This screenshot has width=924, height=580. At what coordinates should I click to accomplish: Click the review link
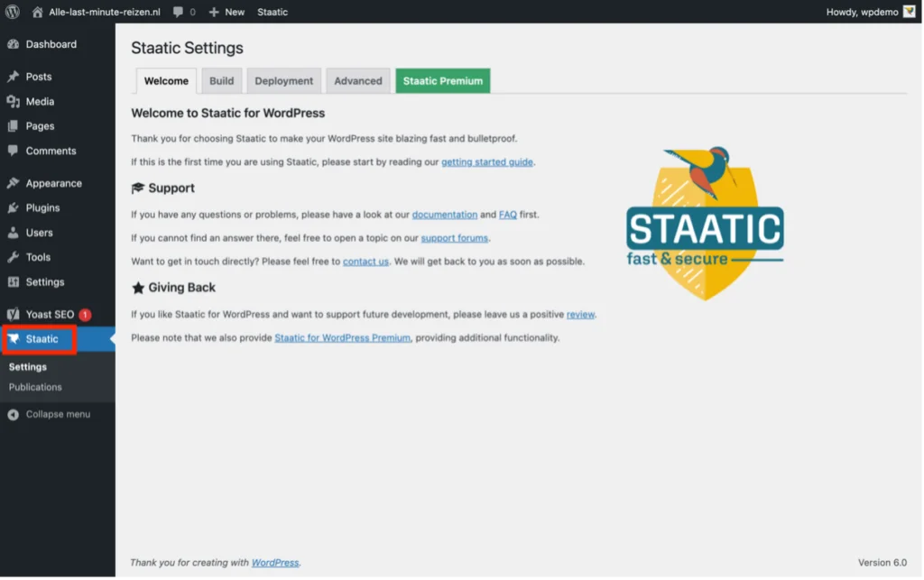(580, 315)
